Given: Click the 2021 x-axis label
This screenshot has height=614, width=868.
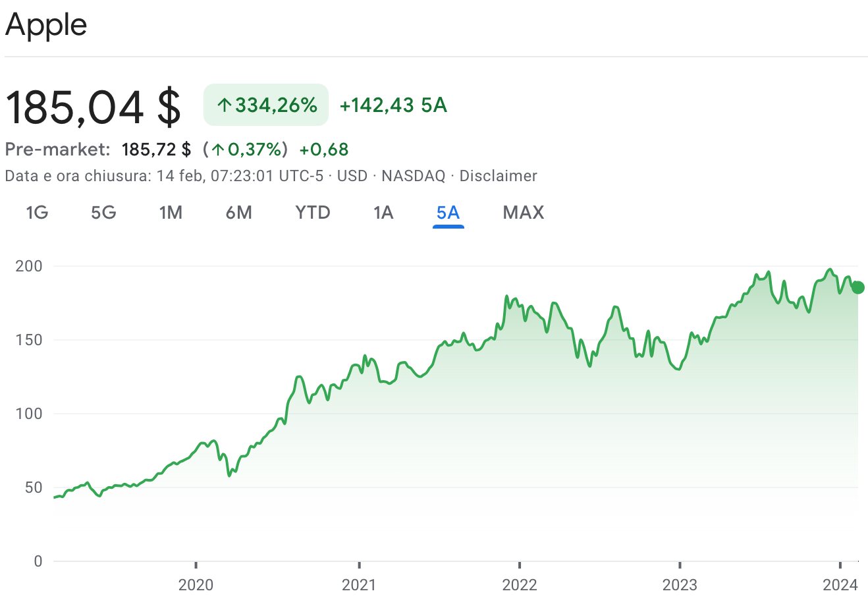Looking at the screenshot, I should pos(359,584).
